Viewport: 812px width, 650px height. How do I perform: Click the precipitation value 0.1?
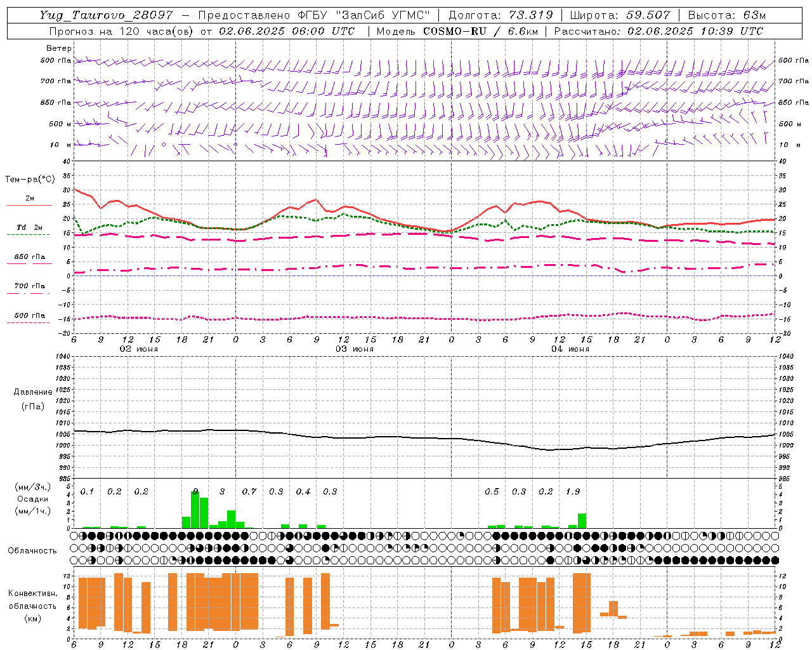click(87, 492)
